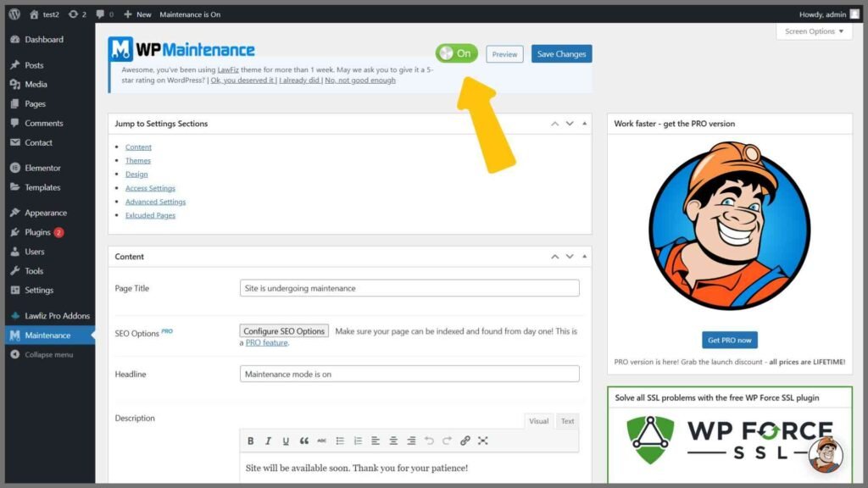Viewport: 868px width, 488px height.
Task: Click Collapse menu in the sidebar
Action: (48, 354)
